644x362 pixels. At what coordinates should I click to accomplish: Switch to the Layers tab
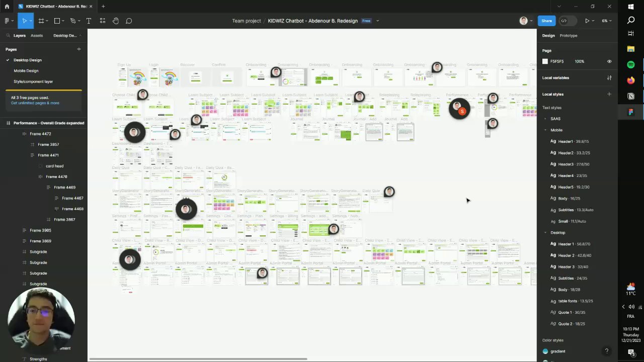[20, 35]
